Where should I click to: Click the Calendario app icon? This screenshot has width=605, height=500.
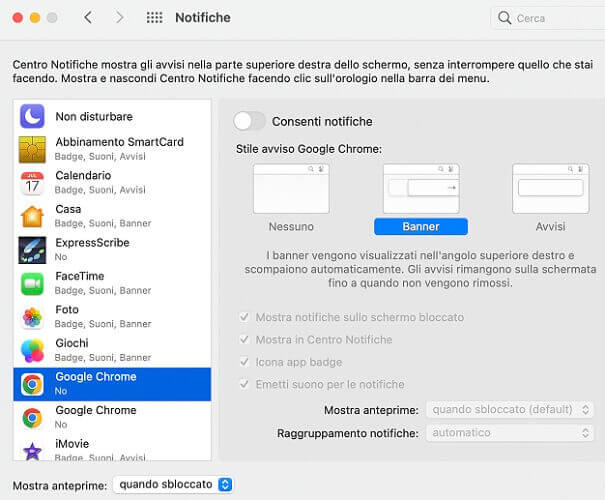32,183
